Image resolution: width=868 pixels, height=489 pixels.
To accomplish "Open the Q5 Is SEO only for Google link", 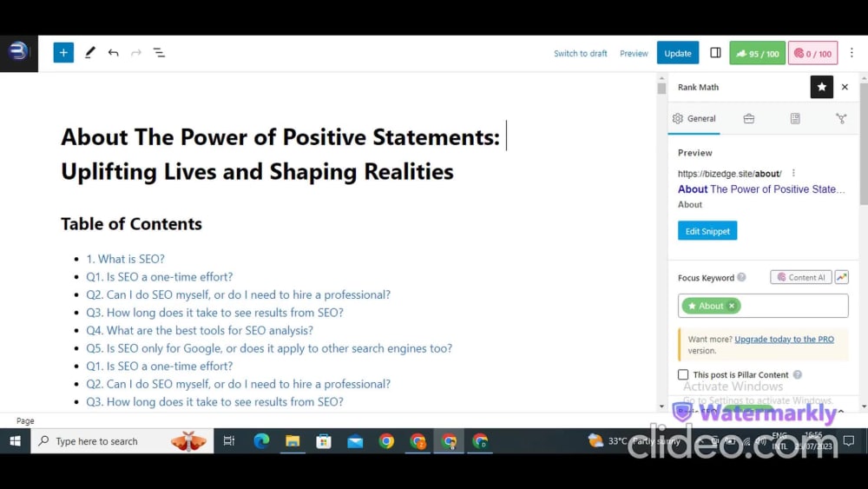I will (269, 347).
